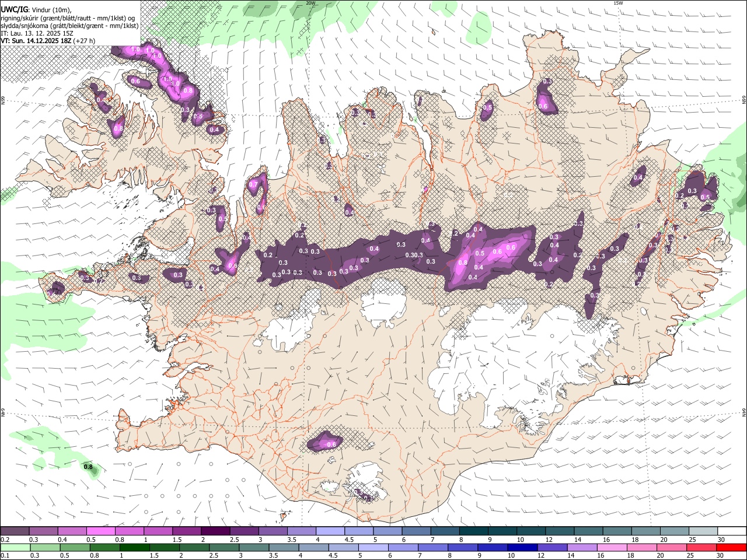
Task: Click the 0.4 label of the snow legend
Action: [x=62, y=540]
